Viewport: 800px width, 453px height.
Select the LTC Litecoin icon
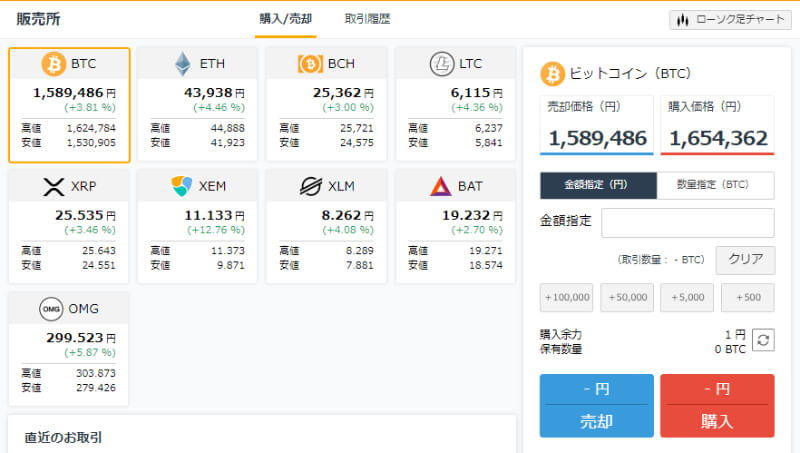tap(440, 64)
